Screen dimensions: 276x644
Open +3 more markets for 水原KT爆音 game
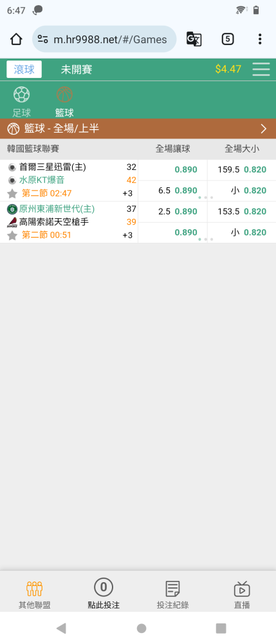click(x=127, y=193)
